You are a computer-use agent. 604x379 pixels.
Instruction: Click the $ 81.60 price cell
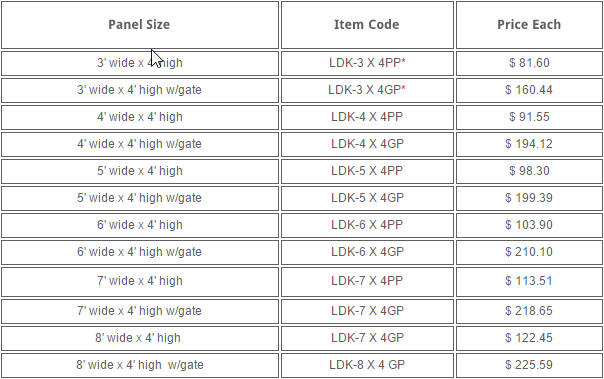[x=529, y=63]
